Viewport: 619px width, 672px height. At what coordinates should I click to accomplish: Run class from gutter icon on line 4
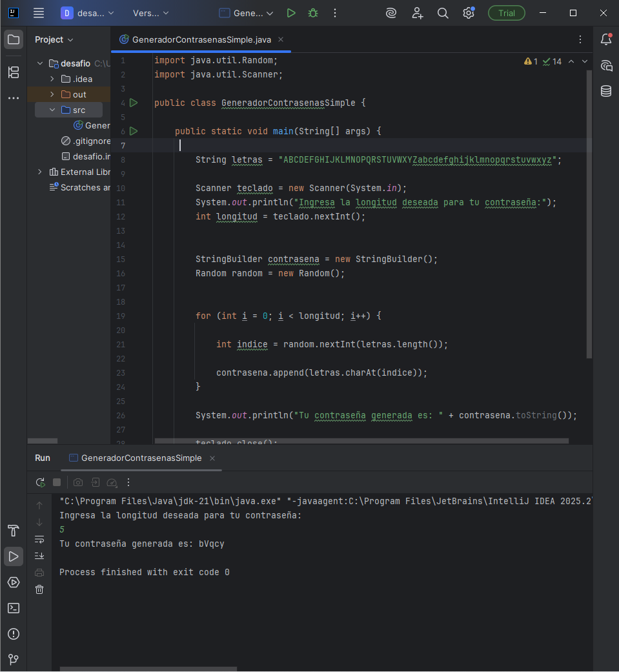tap(134, 103)
